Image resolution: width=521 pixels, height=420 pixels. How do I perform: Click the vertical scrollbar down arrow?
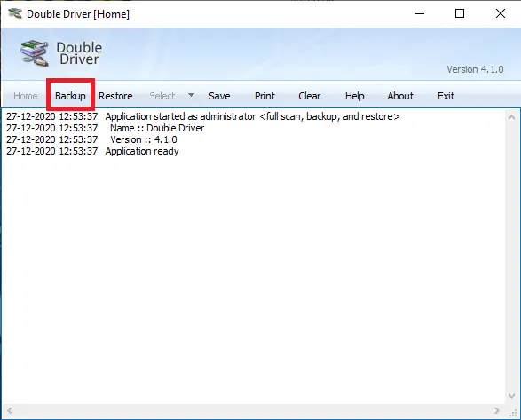tap(512, 395)
